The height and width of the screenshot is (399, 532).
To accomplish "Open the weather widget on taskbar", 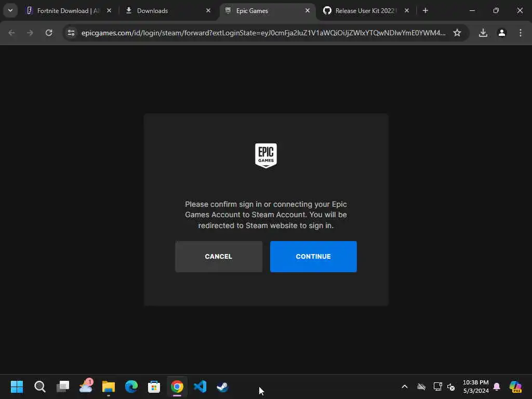I will click(x=86, y=387).
